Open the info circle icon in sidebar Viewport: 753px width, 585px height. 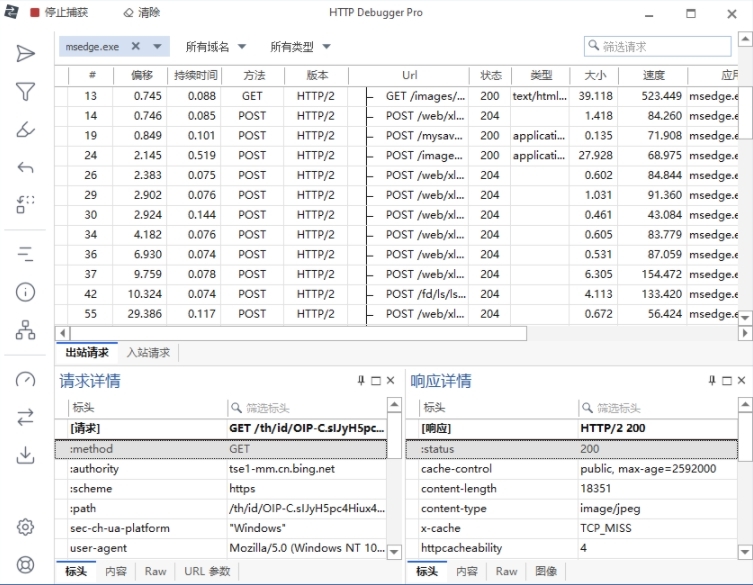click(25, 292)
